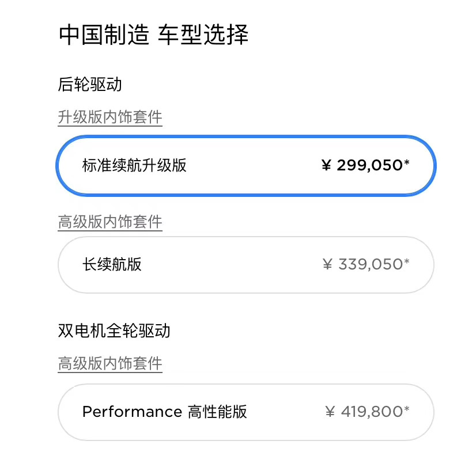The height and width of the screenshot is (456, 476).
Task: Open the 升级版内饰套件 link
Action: coord(110,117)
